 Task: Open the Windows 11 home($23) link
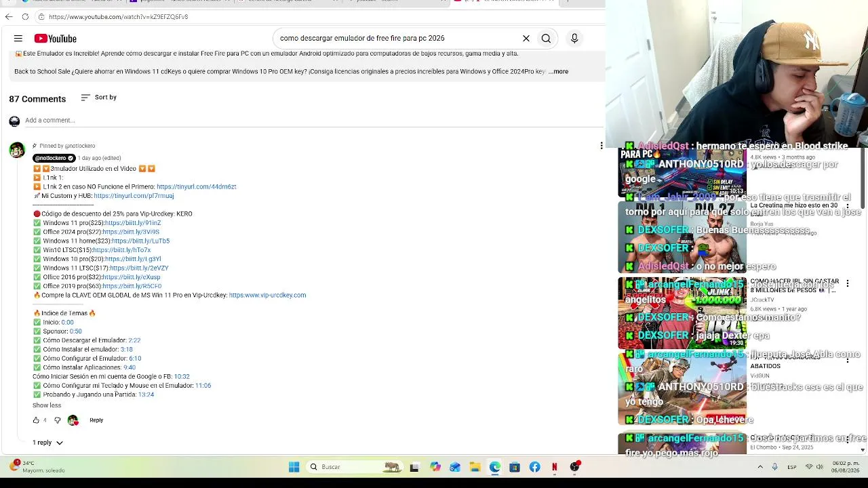140,241
